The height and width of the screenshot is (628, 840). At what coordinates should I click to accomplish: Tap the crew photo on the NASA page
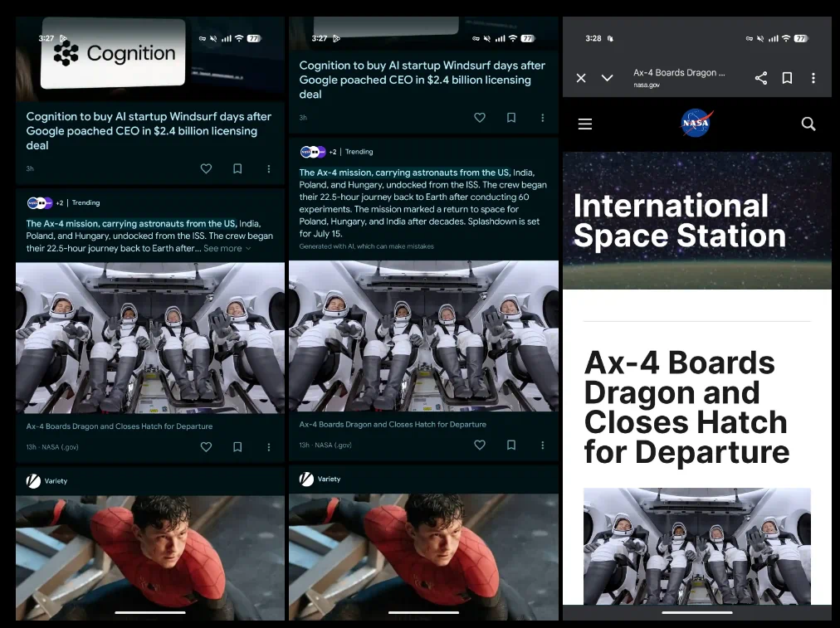click(697, 546)
